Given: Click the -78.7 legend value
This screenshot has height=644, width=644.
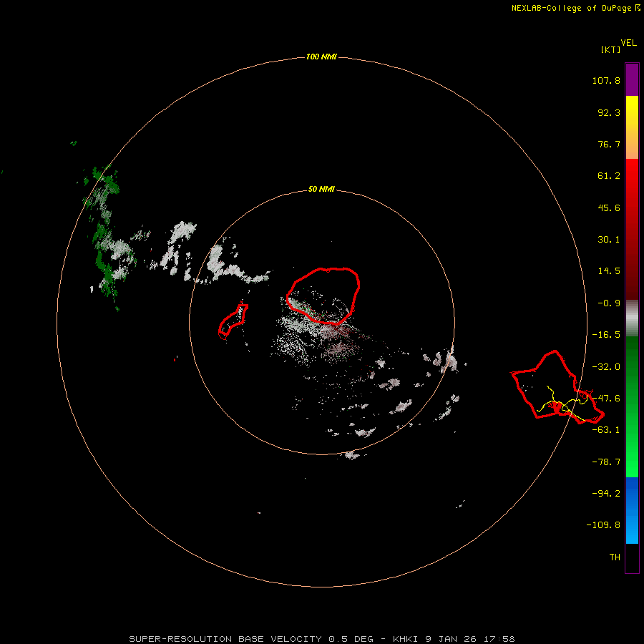Looking at the screenshot, I should coord(606,462).
